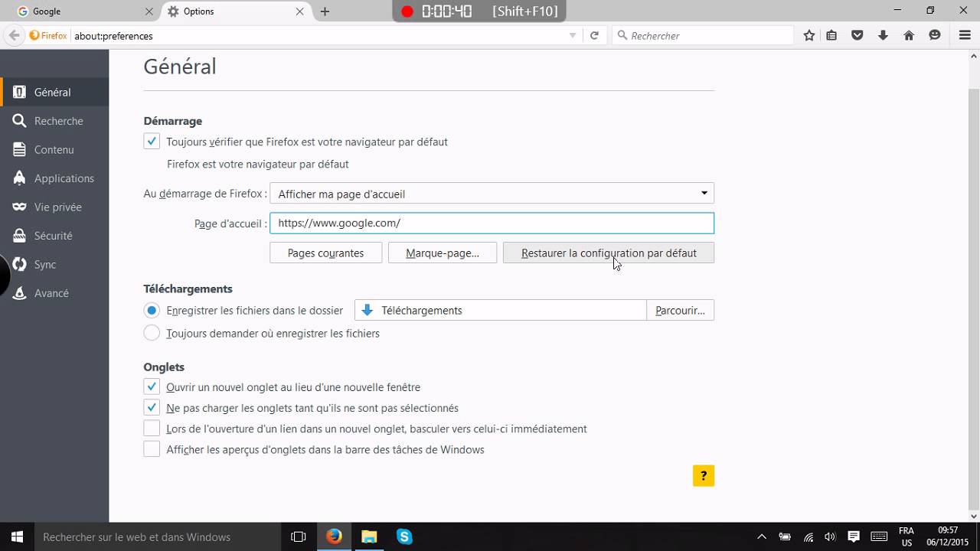Click the Marque-page button

tap(443, 253)
